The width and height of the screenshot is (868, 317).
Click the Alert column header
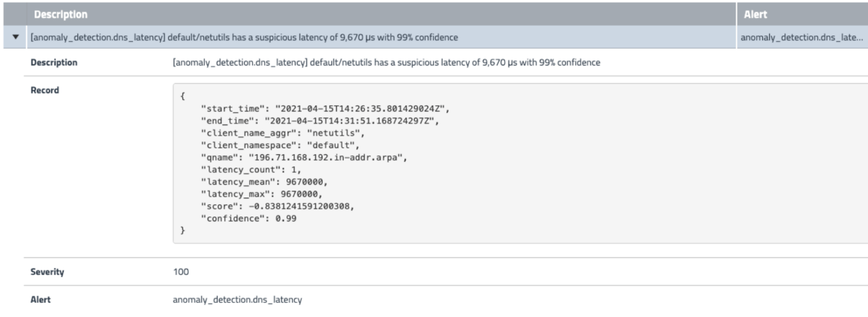click(756, 14)
